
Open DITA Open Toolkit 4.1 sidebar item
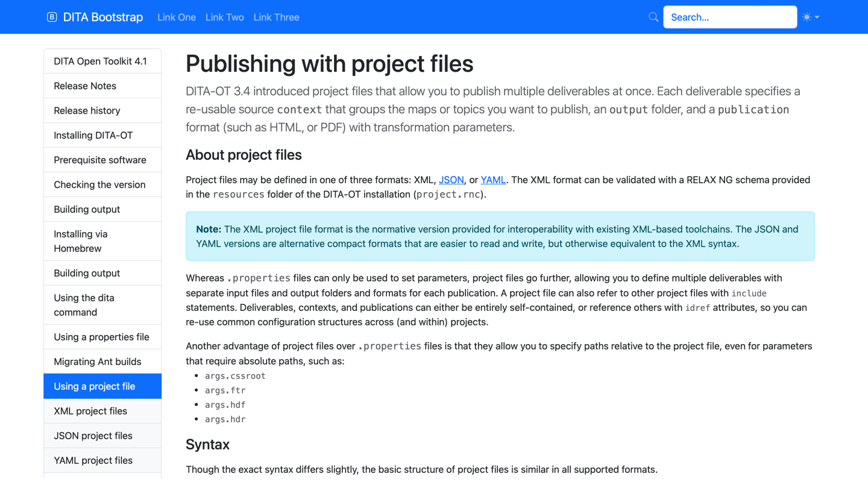(x=100, y=61)
